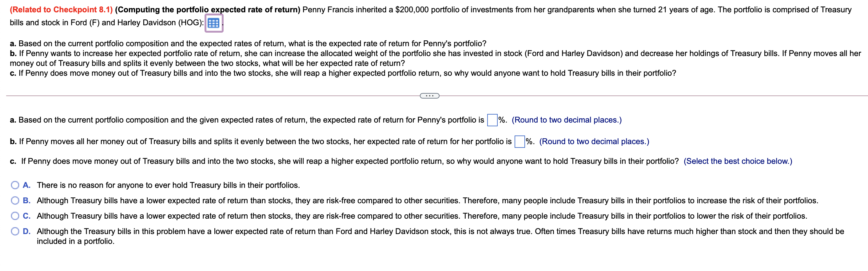Click the ellipsis divider expander

(429, 96)
